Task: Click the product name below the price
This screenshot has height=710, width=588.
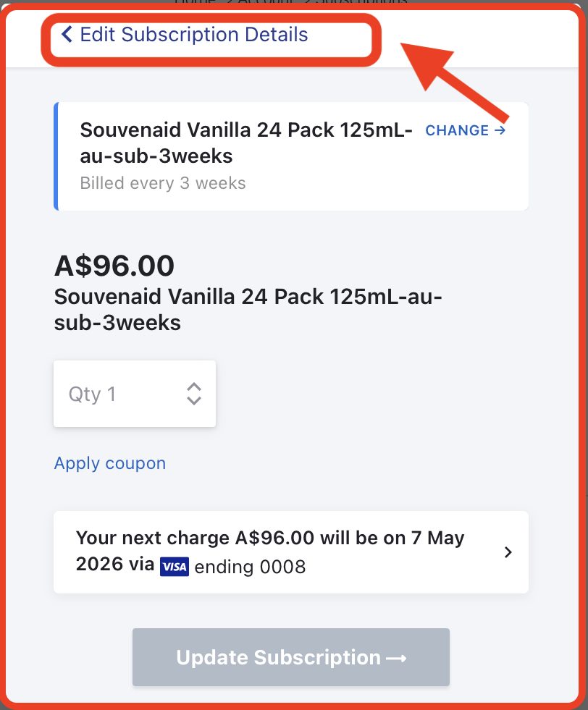Action: (x=248, y=310)
